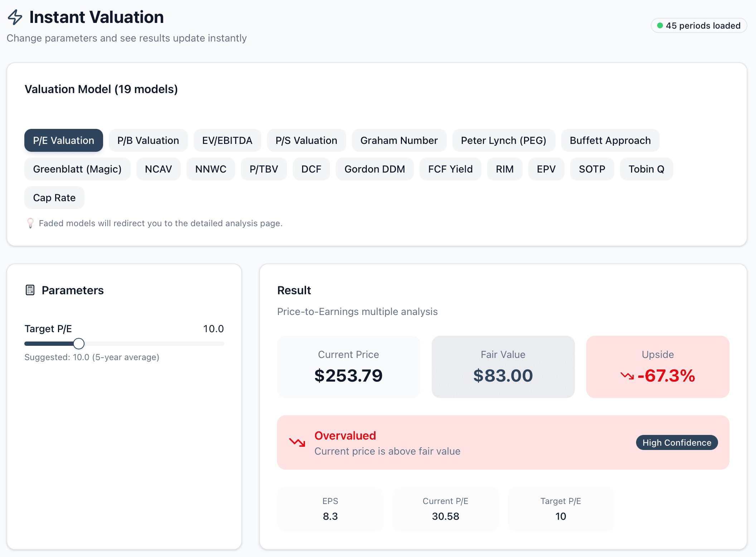Click the 45 periods loaded badge
The width and height of the screenshot is (756, 557).
[699, 26]
